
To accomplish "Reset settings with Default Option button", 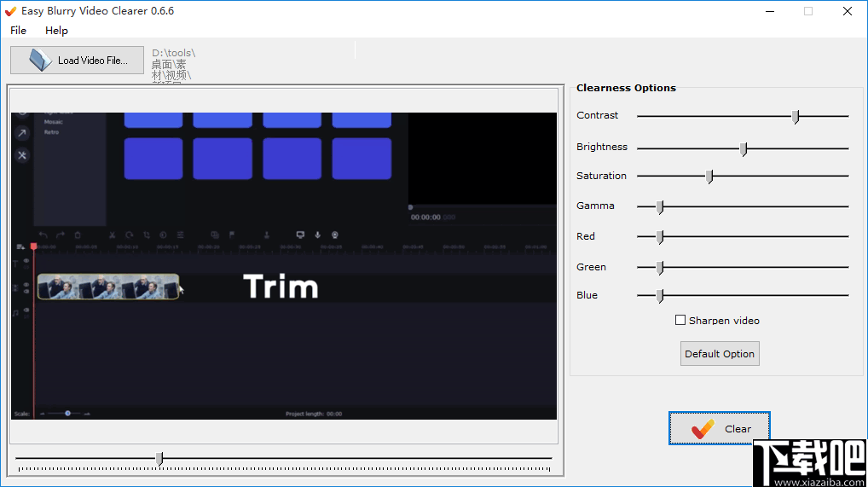I will click(720, 353).
